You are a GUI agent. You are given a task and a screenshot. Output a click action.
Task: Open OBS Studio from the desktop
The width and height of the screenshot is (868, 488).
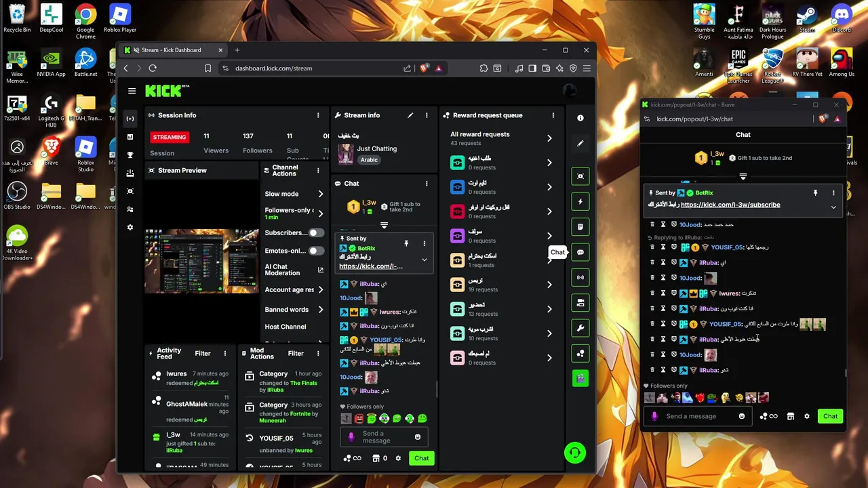coord(17,196)
